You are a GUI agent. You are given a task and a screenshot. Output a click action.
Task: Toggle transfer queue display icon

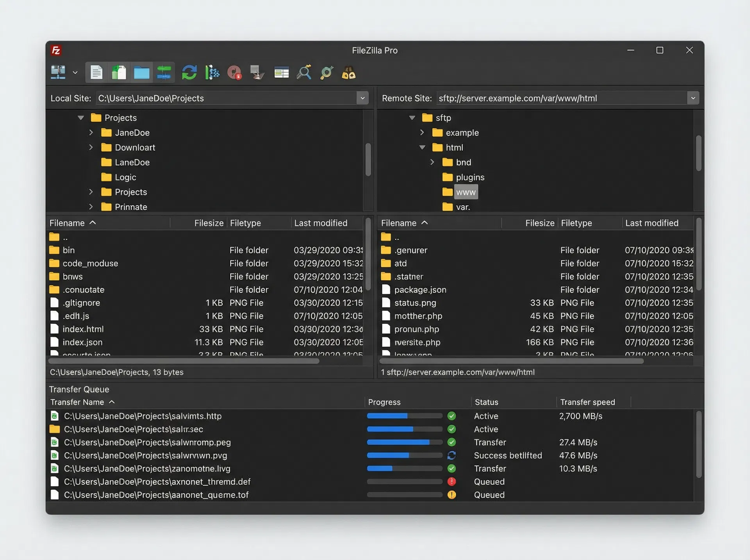164,73
